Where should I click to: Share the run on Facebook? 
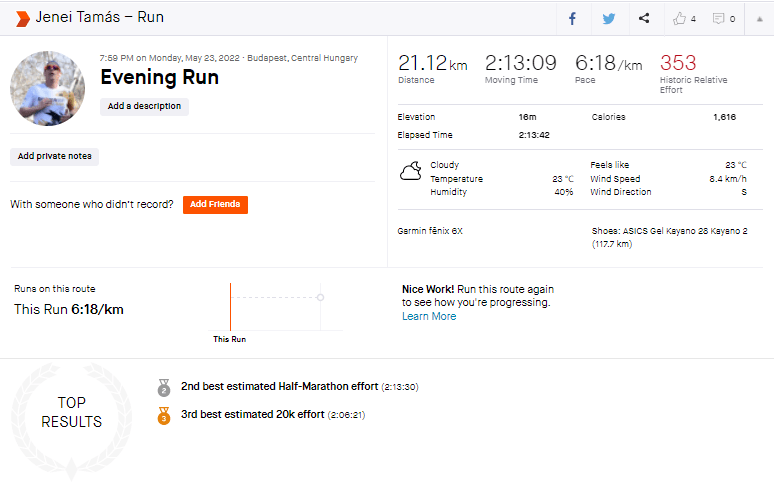573,18
